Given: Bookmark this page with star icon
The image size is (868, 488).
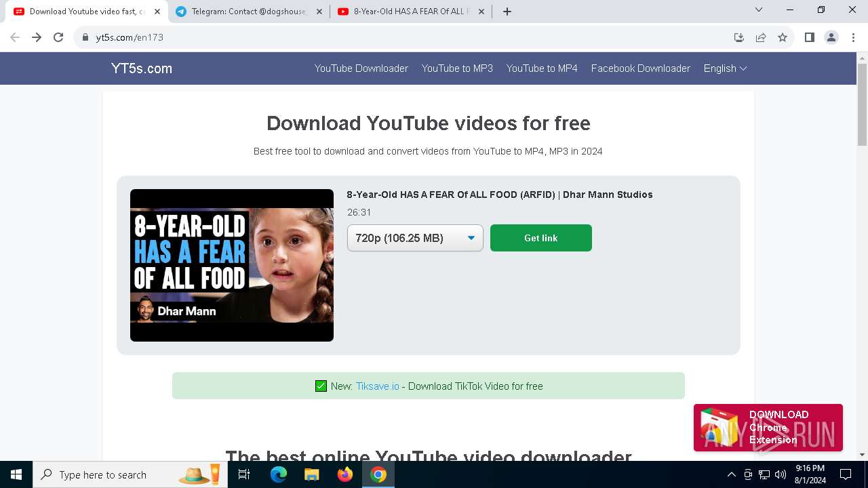Looking at the screenshot, I should coord(783,37).
